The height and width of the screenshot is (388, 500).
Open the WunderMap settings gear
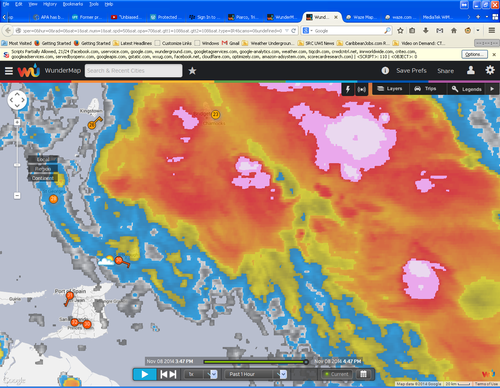click(x=490, y=70)
